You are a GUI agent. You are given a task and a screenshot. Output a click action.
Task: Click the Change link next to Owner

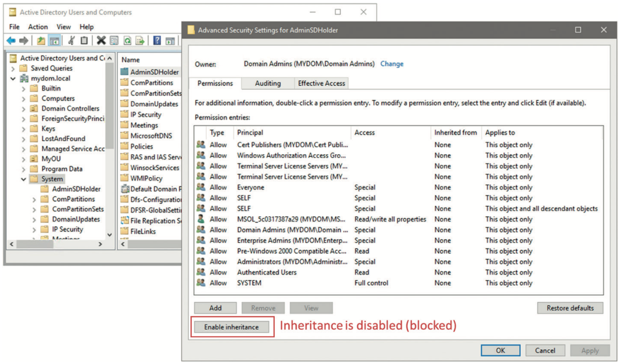(392, 64)
